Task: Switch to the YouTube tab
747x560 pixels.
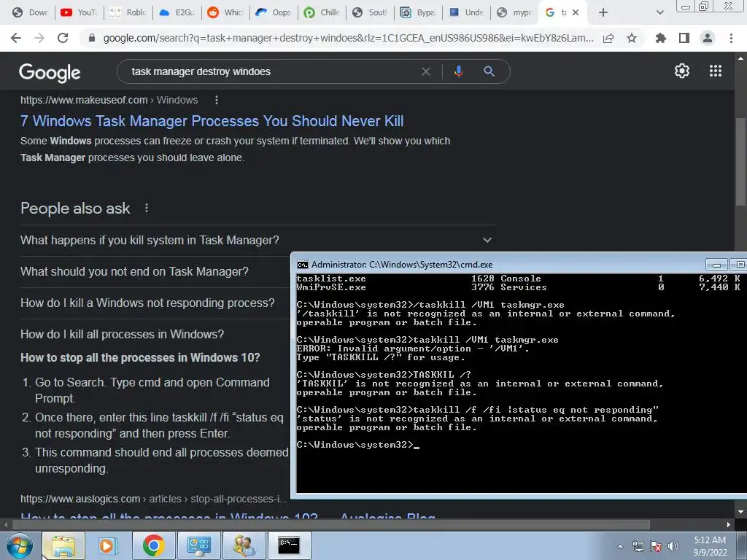Action: tap(79, 12)
